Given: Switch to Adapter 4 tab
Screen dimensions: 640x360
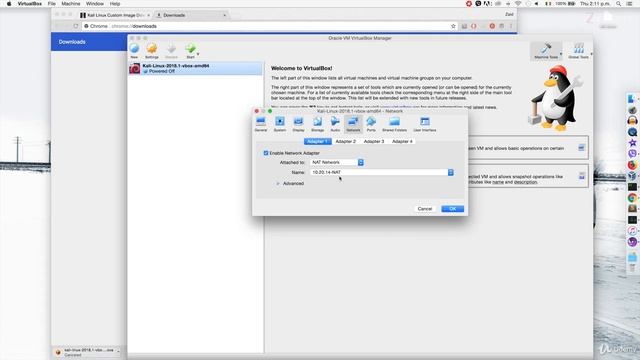Looking at the screenshot, I should pyautogui.click(x=402, y=141).
